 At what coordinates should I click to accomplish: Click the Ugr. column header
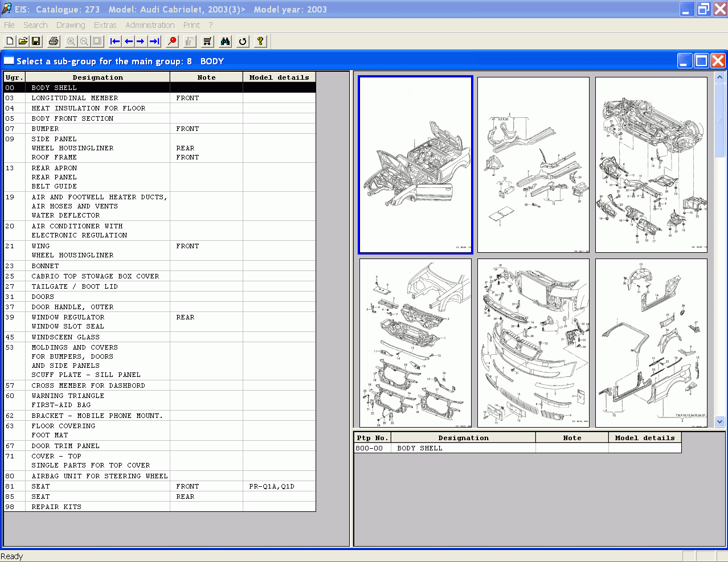pos(14,77)
